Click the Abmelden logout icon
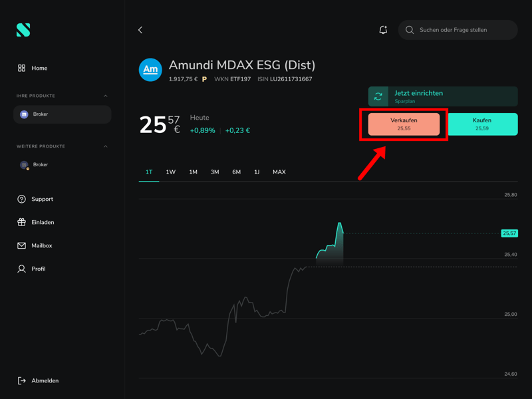The height and width of the screenshot is (399, 532). click(x=21, y=380)
